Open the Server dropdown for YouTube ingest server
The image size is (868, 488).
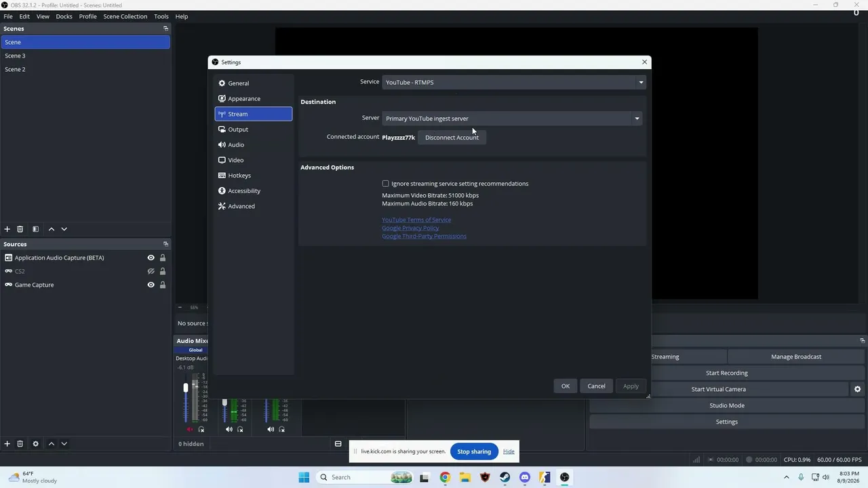(x=511, y=119)
